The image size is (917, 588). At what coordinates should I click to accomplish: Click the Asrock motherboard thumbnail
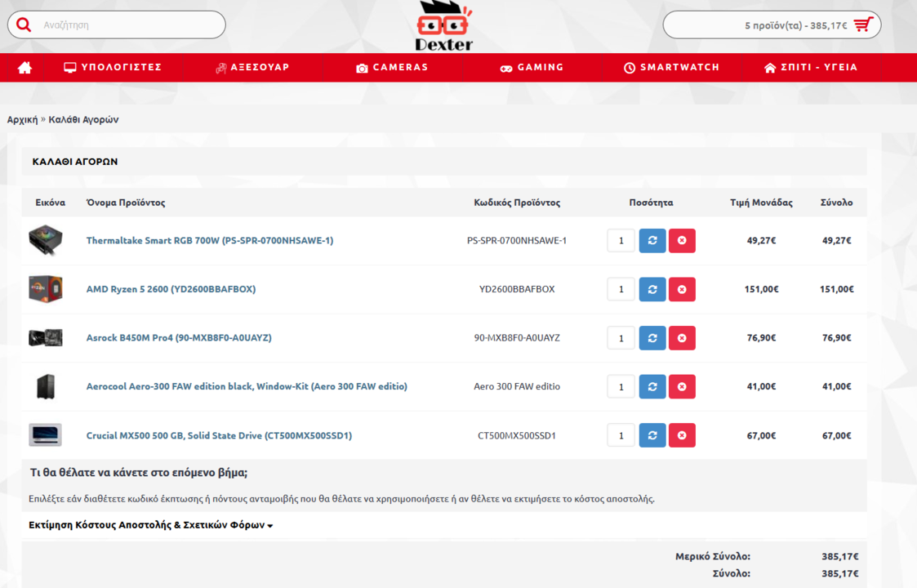click(46, 337)
